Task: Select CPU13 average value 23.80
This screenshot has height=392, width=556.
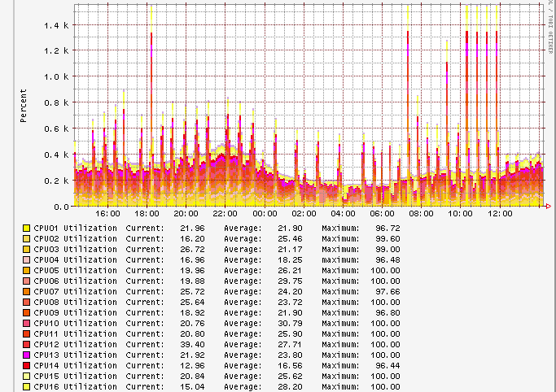Action: [x=290, y=355]
